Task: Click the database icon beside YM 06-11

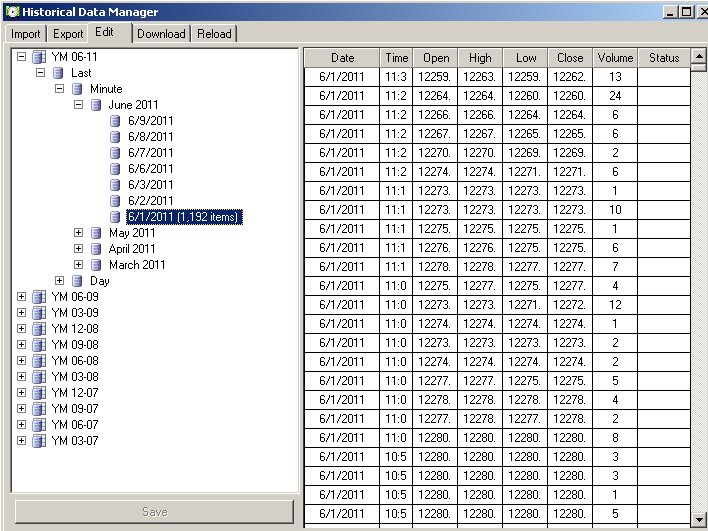Action: (39, 57)
